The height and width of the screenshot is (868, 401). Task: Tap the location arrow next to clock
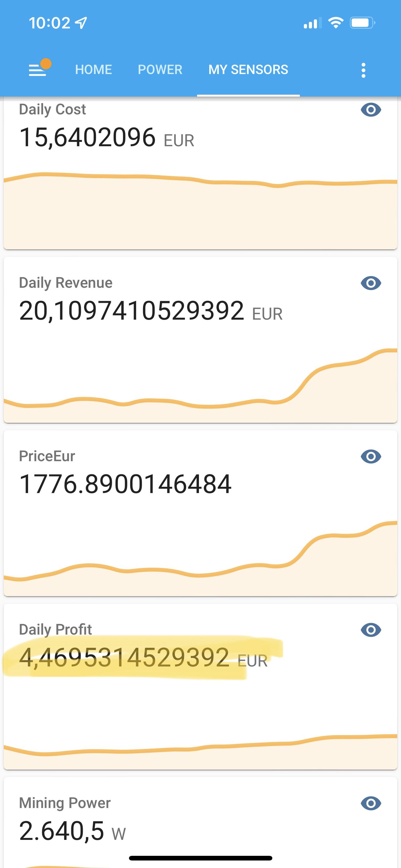[x=81, y=23]
